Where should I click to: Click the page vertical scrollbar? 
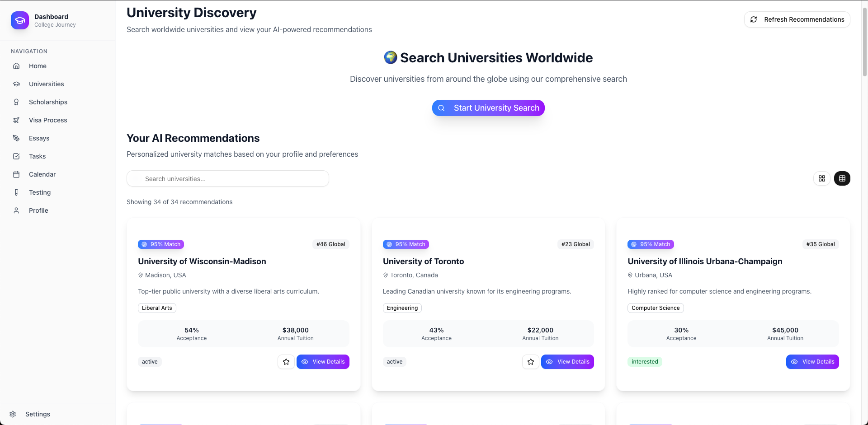[x=864, y=41]
